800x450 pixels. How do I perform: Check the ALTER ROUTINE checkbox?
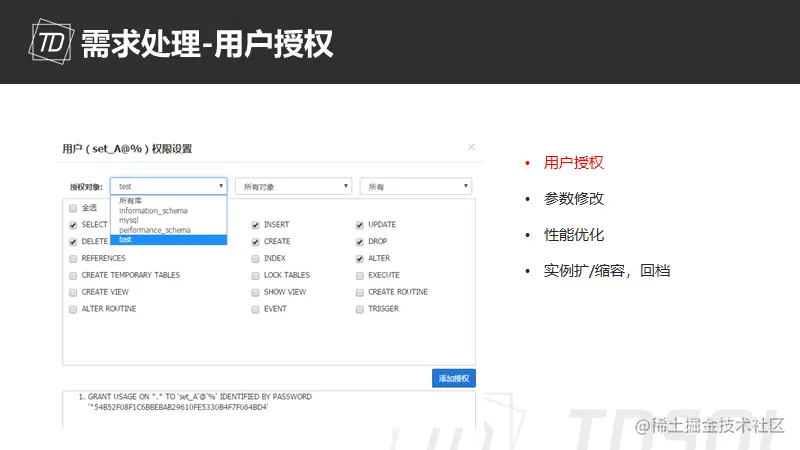click(x=73, y=309)
